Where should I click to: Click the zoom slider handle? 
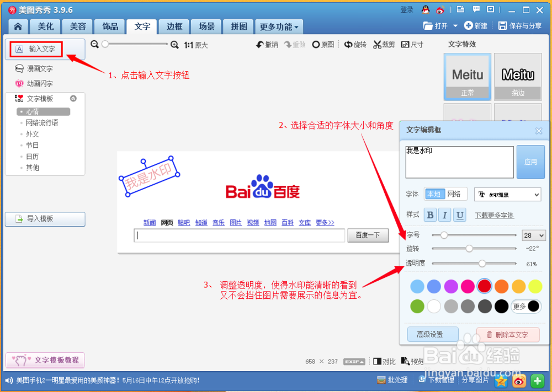click(x=105, y=44)
